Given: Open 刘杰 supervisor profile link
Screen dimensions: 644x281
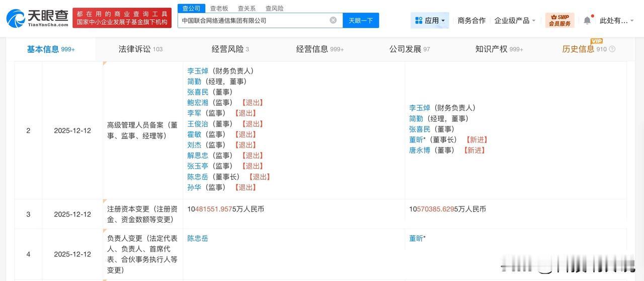Looking at the screenshot, I should click(194, 145).
